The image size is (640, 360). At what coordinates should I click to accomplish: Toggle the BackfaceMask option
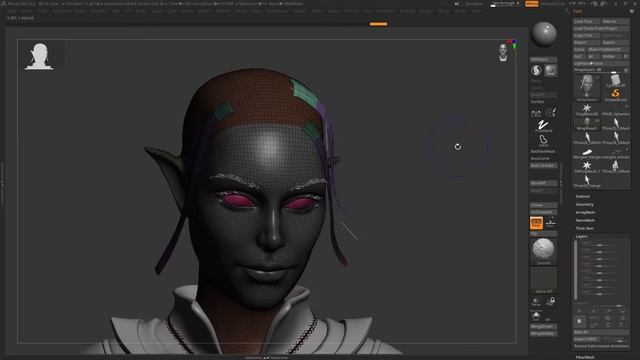(543, 151)
